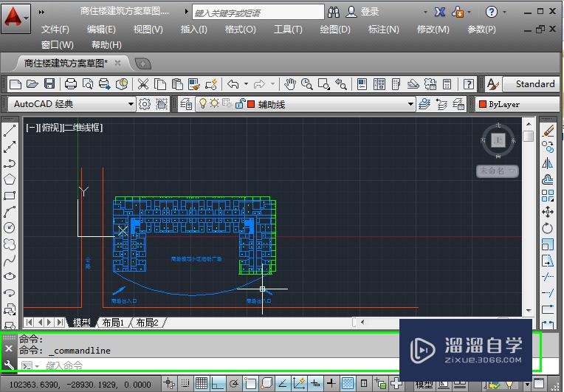The width and height of the screenshot is (564, 392).
Task: Select the Mirror tool
Action: pos(548,163)
